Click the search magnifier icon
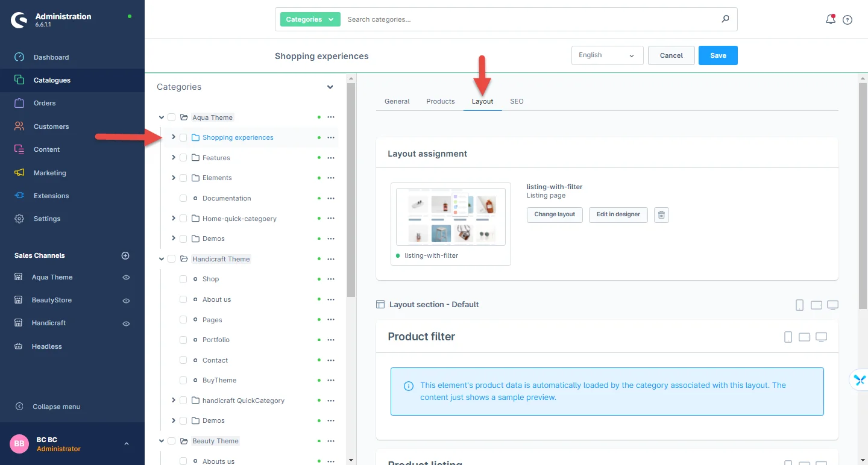 (x=725, y=19)
